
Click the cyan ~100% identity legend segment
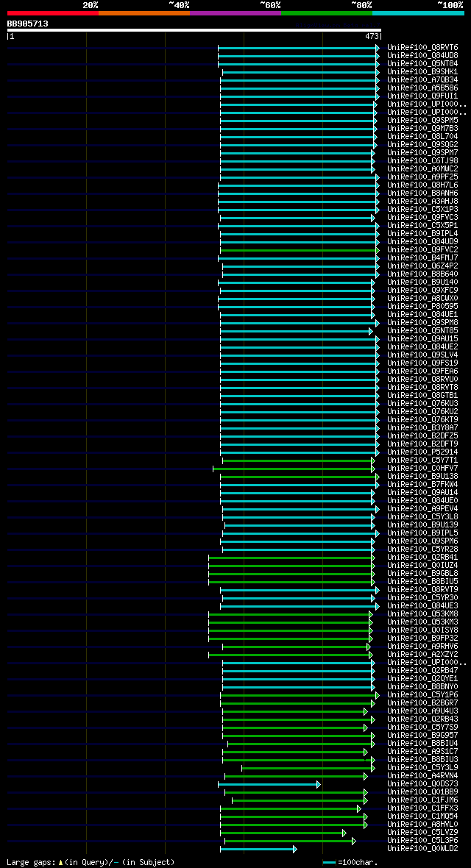[418, 13]
